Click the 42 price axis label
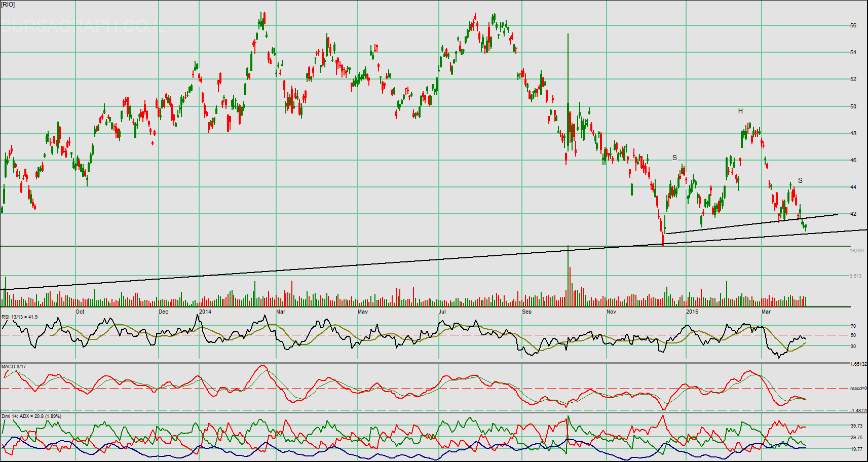This screenshot has width=868, height=462. (853, 214)
